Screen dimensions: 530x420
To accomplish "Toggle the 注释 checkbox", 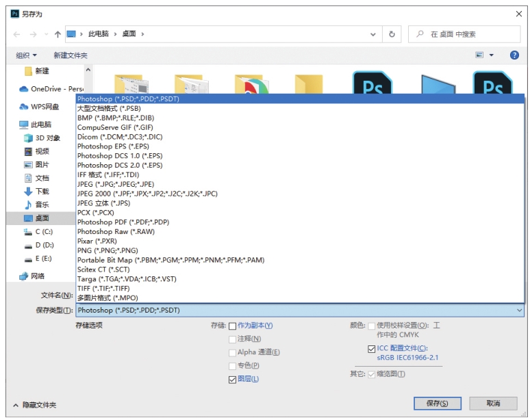I will tap(232, 339).
